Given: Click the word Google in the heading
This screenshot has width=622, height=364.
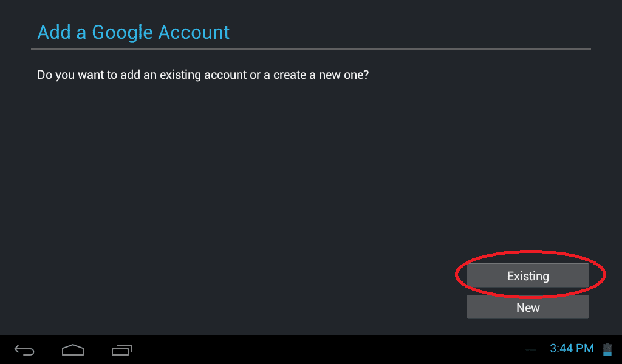Looking at the screenshot, I should [122, 33].
